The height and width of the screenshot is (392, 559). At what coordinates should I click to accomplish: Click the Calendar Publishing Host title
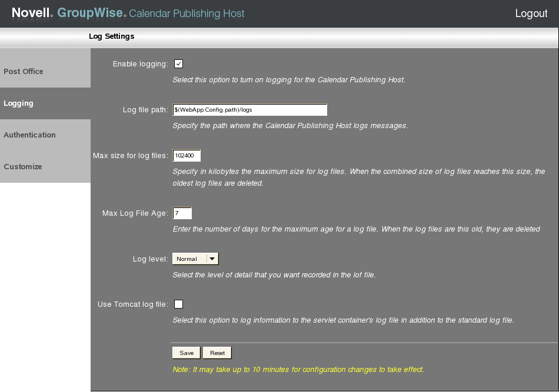coord(187,14)
